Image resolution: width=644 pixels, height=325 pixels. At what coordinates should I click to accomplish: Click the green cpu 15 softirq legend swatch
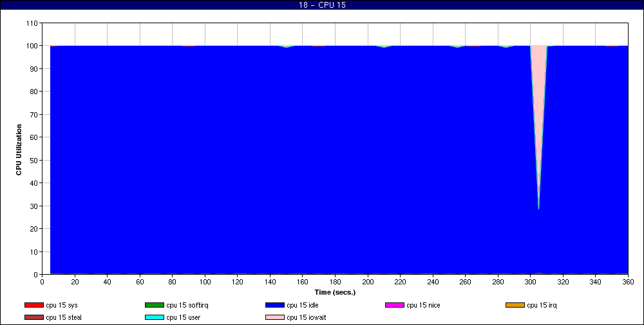coord(155,305)
